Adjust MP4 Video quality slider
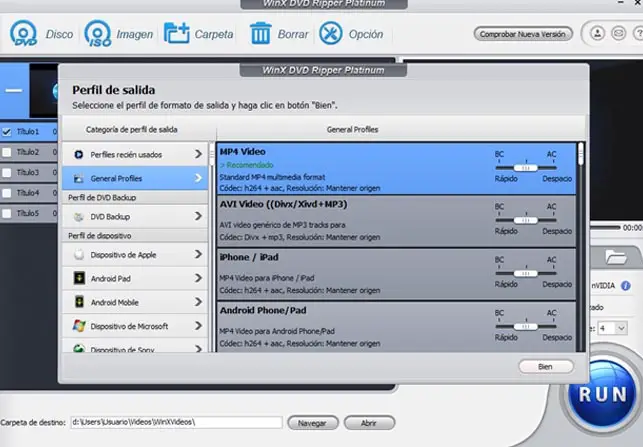 coord(526,168)
